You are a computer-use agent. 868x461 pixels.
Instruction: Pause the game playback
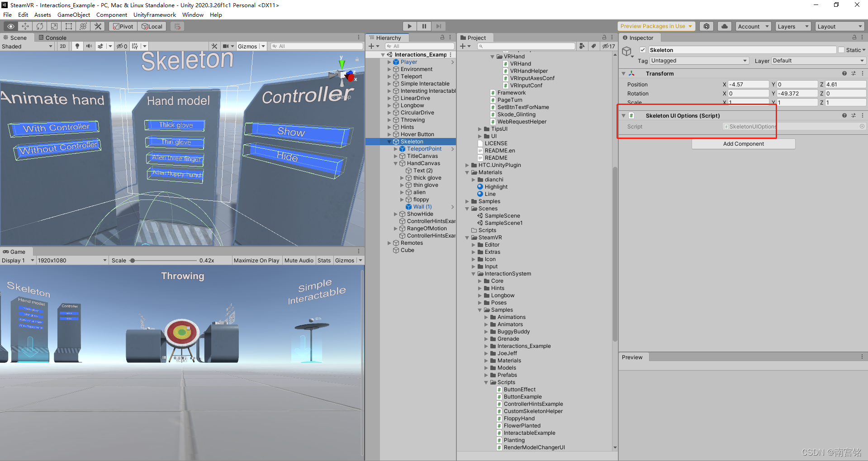click(x=424, y=26)
